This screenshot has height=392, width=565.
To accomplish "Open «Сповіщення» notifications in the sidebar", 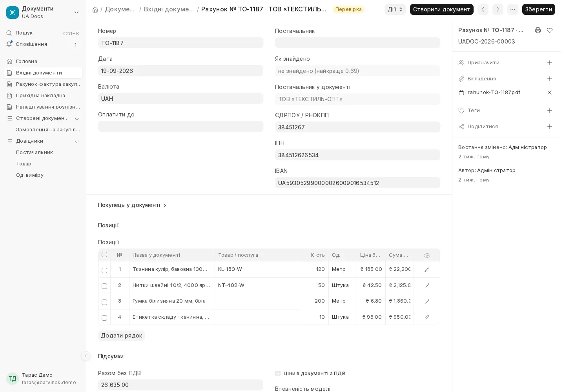I will tap(43, 45).
